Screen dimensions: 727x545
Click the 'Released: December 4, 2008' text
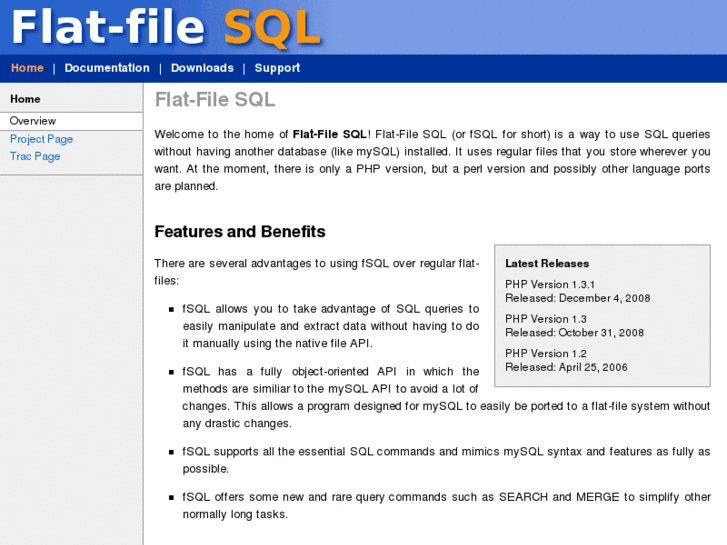point(578,298)
